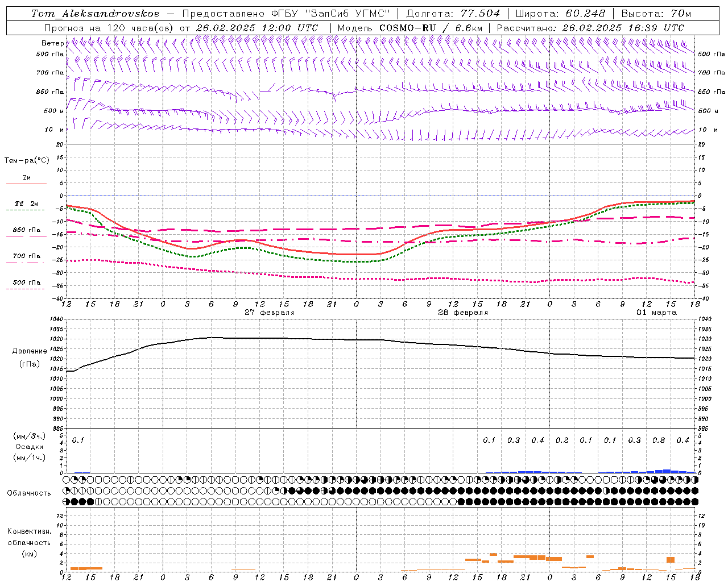This screenshot has height=582, width=728.
Task: Click 12 on the left convective cloud height axis
Action: [60, 516]
